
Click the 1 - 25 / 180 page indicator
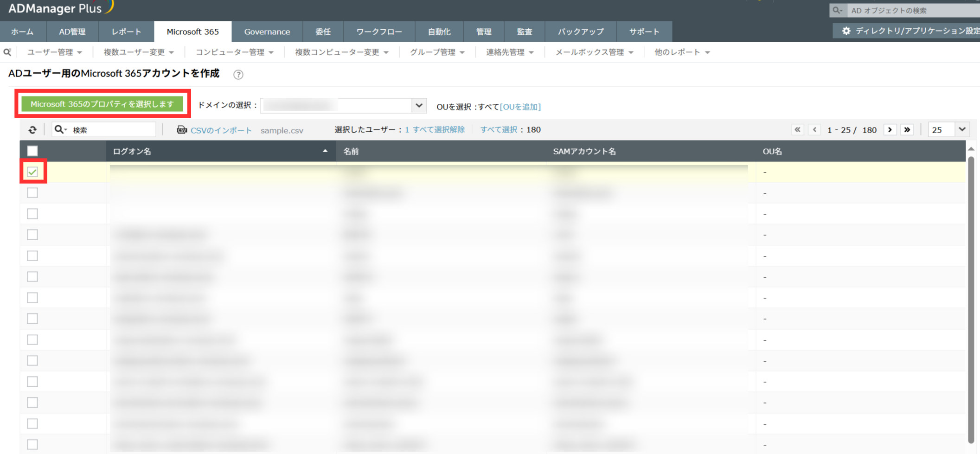coord(852,130)
